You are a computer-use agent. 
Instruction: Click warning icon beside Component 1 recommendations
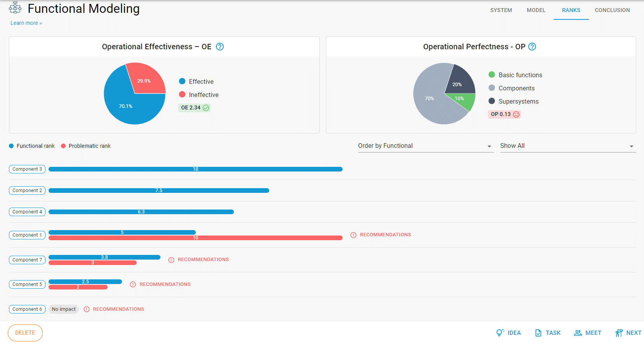(353, 235)
